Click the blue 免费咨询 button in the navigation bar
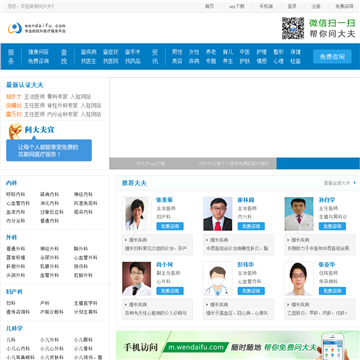Image resolution: width=360 pixels, height=360 pixels. [332, 57]
